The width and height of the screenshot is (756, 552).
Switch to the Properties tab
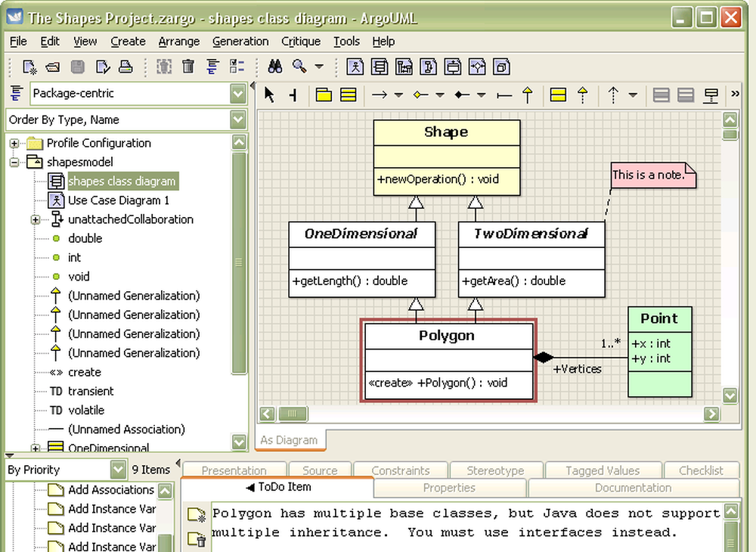tap(449, 488)
